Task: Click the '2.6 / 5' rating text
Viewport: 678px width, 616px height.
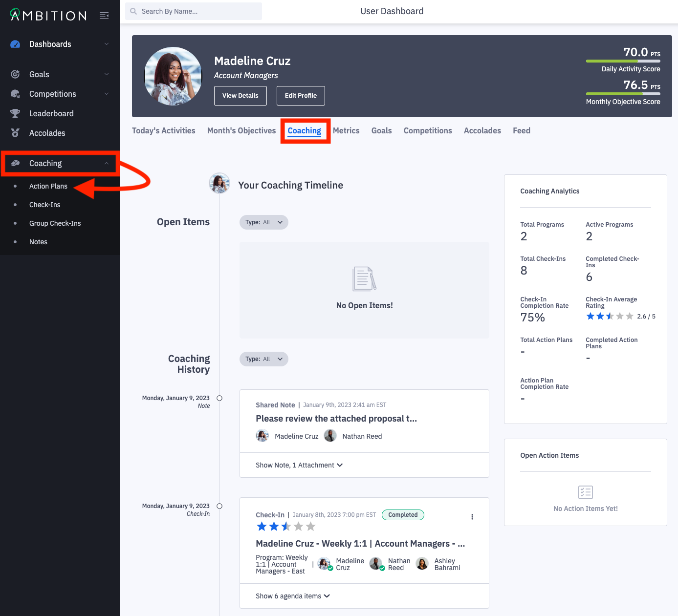Action: (646, 317)
